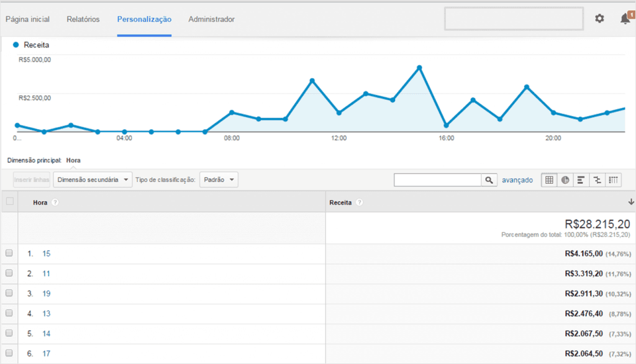This screenshot has width=636, height=364.
Task: Open details for hour 19 link
Action: coord(46,293)
